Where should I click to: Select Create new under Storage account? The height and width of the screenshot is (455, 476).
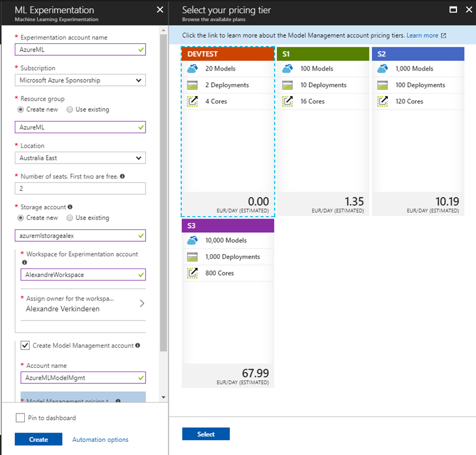tap(20, 218)
